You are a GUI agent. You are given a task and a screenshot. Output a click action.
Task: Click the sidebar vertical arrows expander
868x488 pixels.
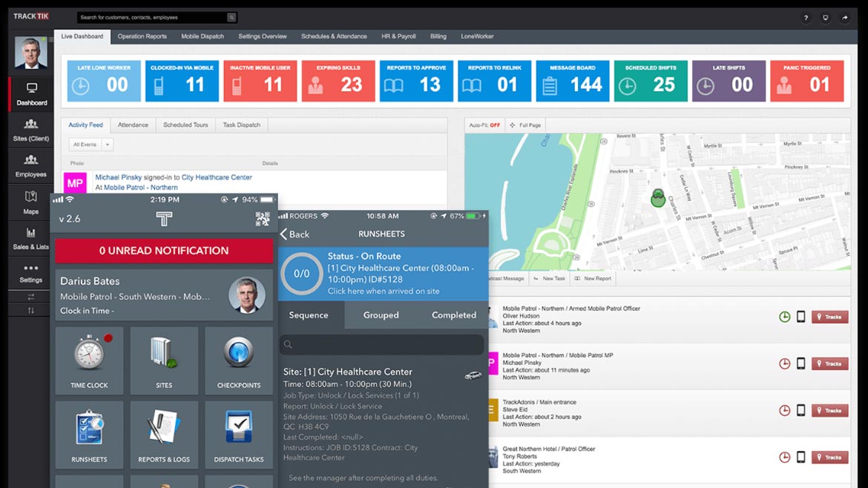[30, 311]
